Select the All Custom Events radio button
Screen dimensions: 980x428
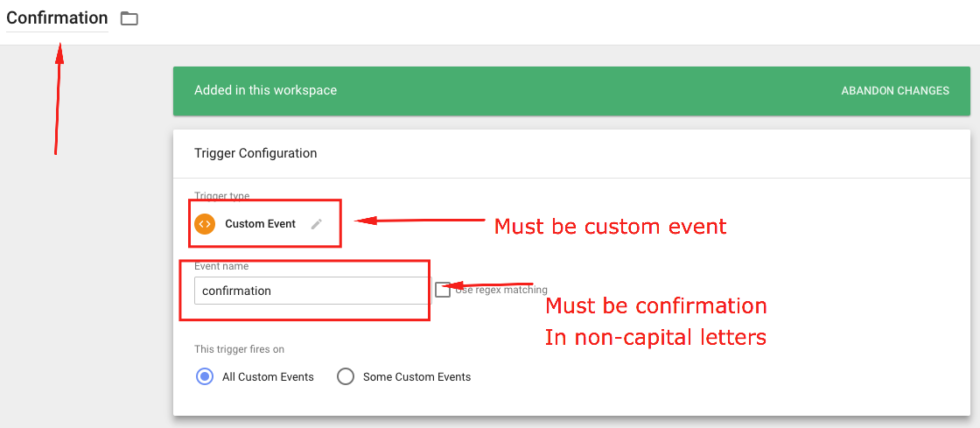[205, 376]
